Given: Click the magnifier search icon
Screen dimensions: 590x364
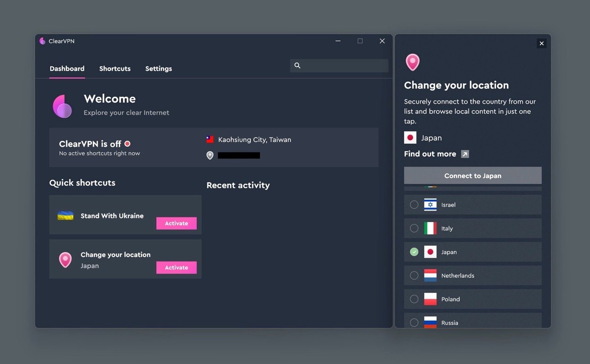Looking at the screenshot, I should pyautogui.click(x=297, y=65).
